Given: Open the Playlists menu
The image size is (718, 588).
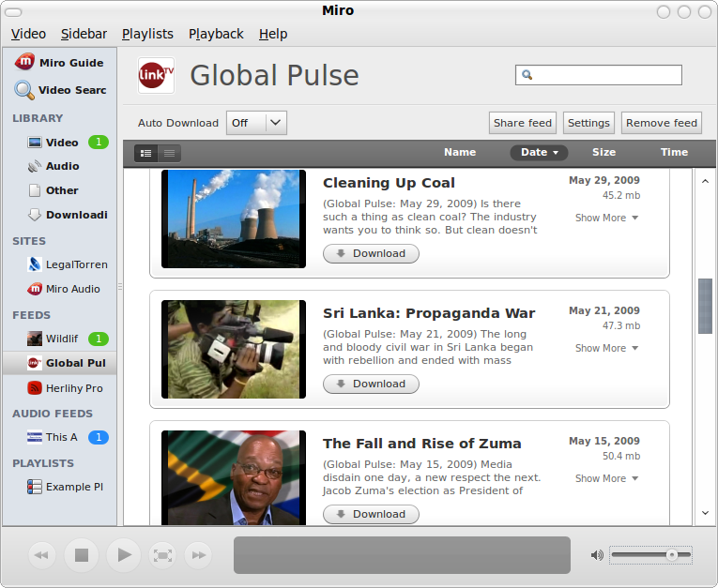Looking at the screenshot, I should coord(147,34).
